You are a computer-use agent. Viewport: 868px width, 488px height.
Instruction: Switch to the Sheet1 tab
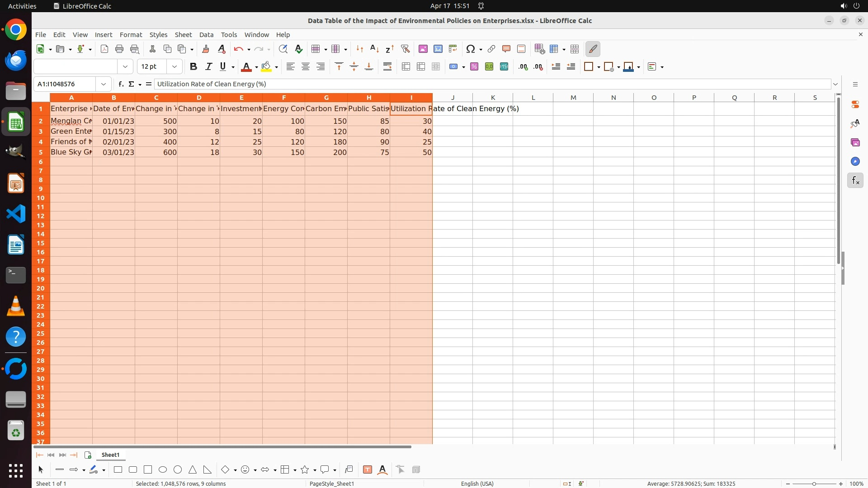[110, 455]
